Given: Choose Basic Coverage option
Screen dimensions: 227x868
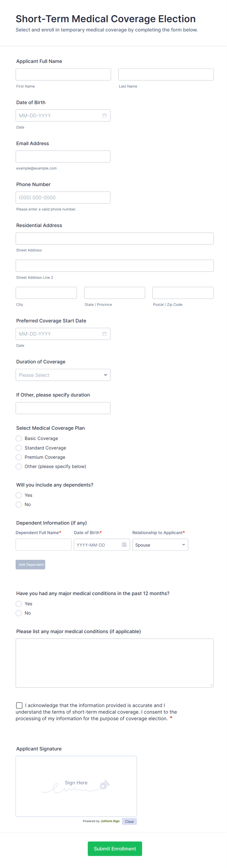Looking at the screenshot, I should click(x=19, y=438).
